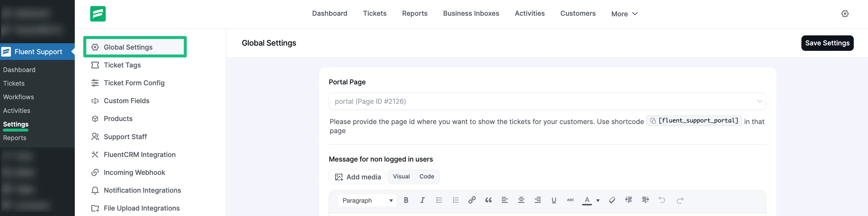868x216 pixels.
Task: Toggle underline formatting
Action: click(x=554, y=200)
